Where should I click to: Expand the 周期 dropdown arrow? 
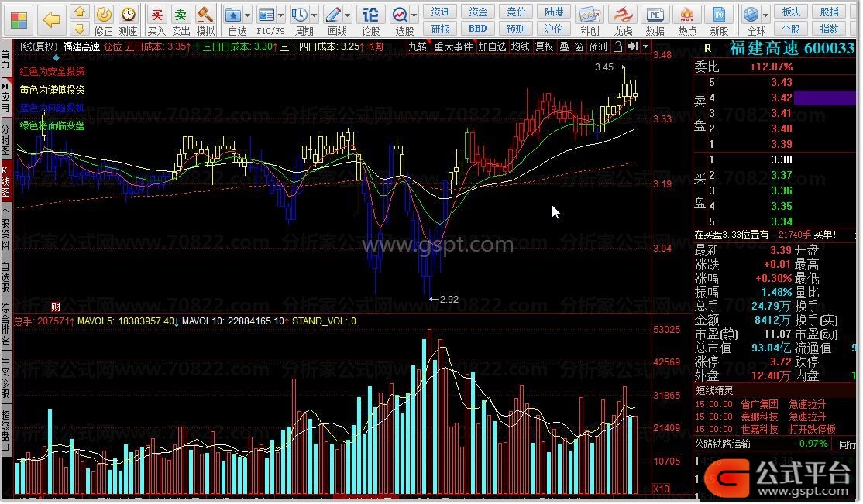[x=315, y=15]
